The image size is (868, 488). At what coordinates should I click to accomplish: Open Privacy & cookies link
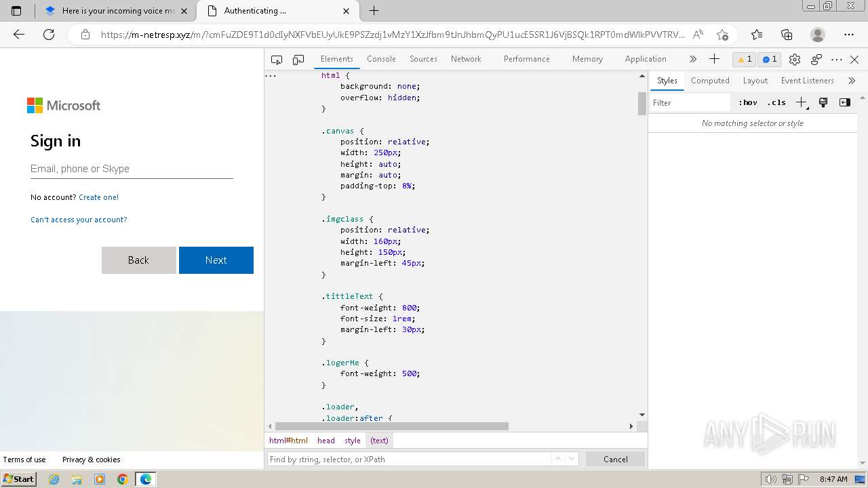tap(91, 460)
